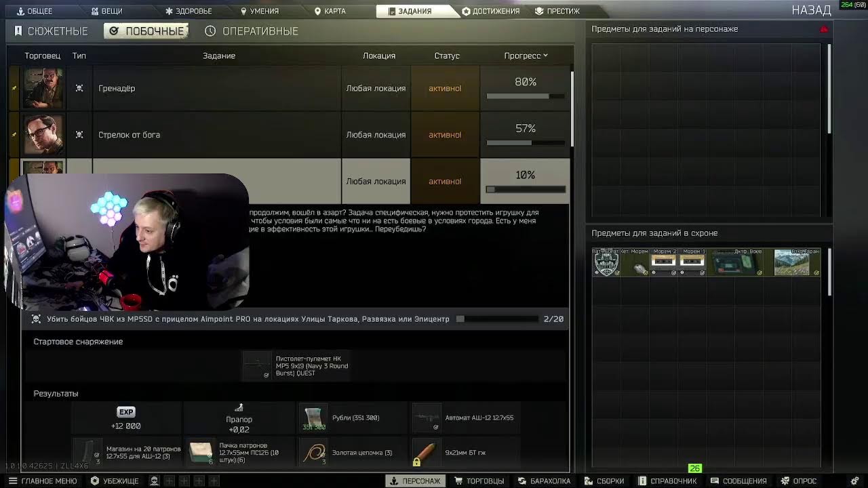Screen dimensions: 868x488
Task: Sort tasks by the Прогресс dropdown
Action: point(526,56)
